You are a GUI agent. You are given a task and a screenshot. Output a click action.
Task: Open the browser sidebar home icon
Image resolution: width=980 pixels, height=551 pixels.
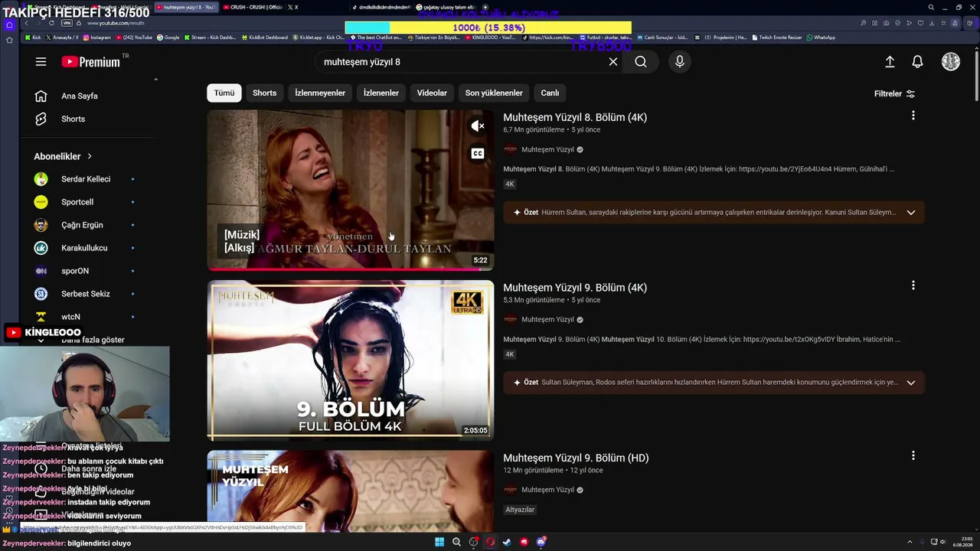coord(9,24)
